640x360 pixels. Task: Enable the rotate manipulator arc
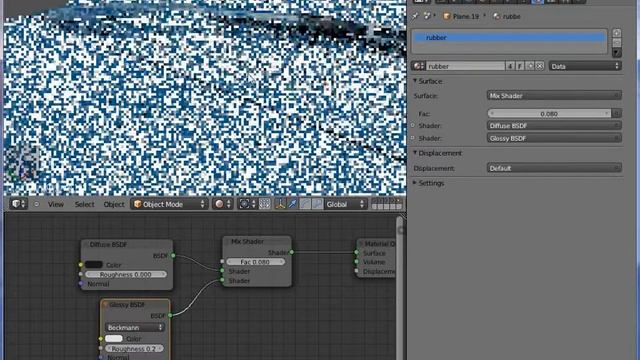click(305, 204)
